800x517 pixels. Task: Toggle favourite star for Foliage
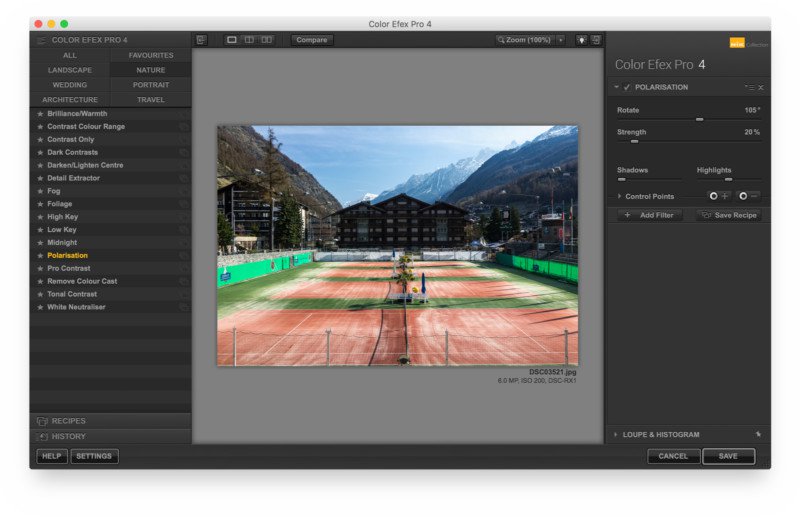click(40, 204)
